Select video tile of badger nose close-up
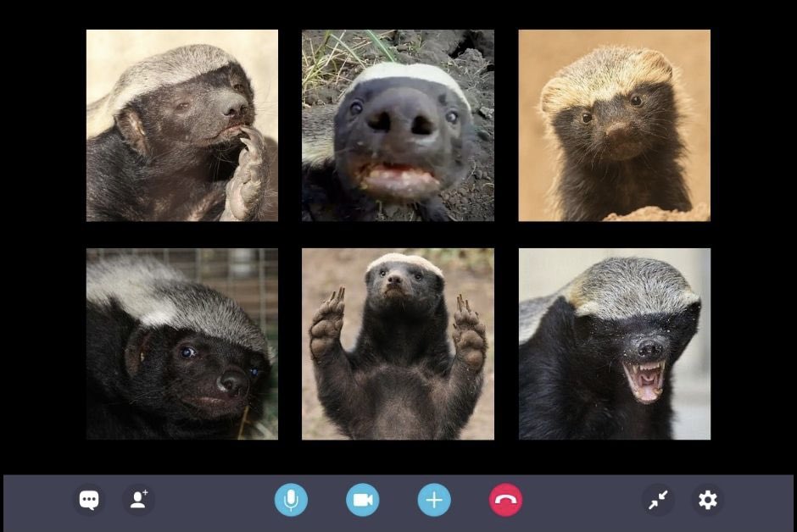This screenshot has height=532, width=797. tap(398, 125)
